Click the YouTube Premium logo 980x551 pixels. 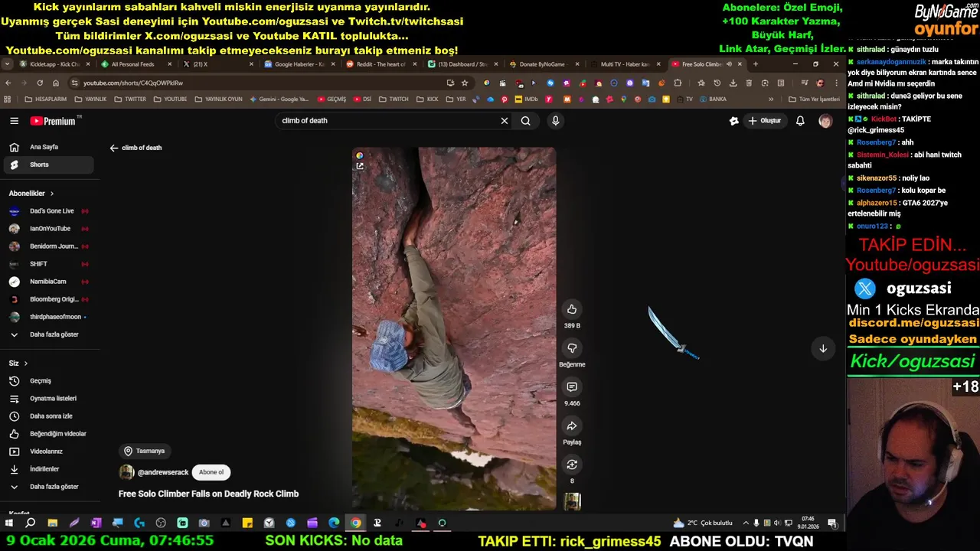pyautogui.click(x=54, y=121)
